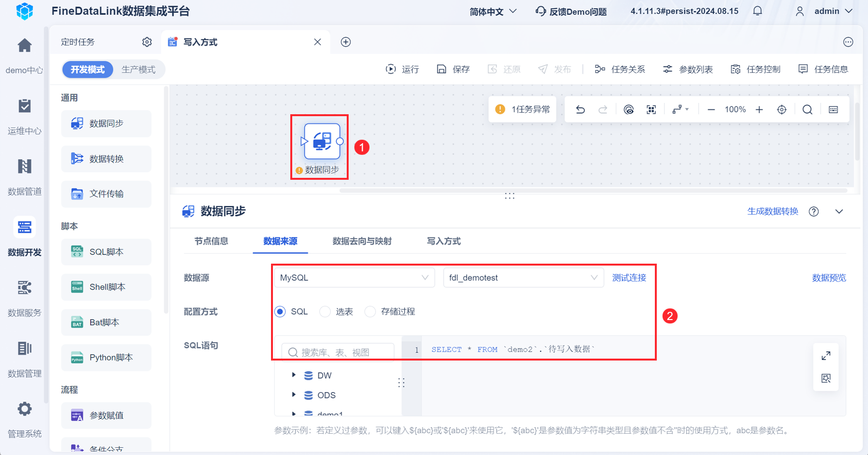The image size is (868, 455).
Task: Click the 数据转换 node in palette
Action: [106, 159]
